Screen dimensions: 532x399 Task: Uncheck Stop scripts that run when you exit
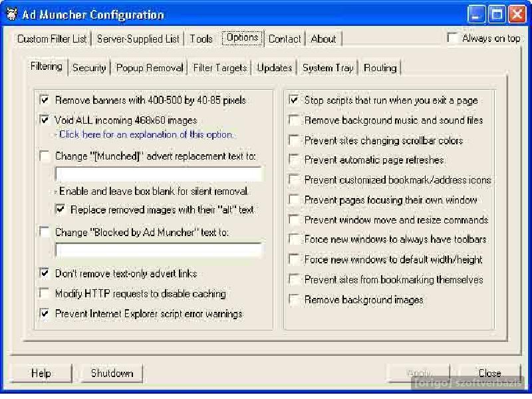pyautogui.click(x=294, y=100)
